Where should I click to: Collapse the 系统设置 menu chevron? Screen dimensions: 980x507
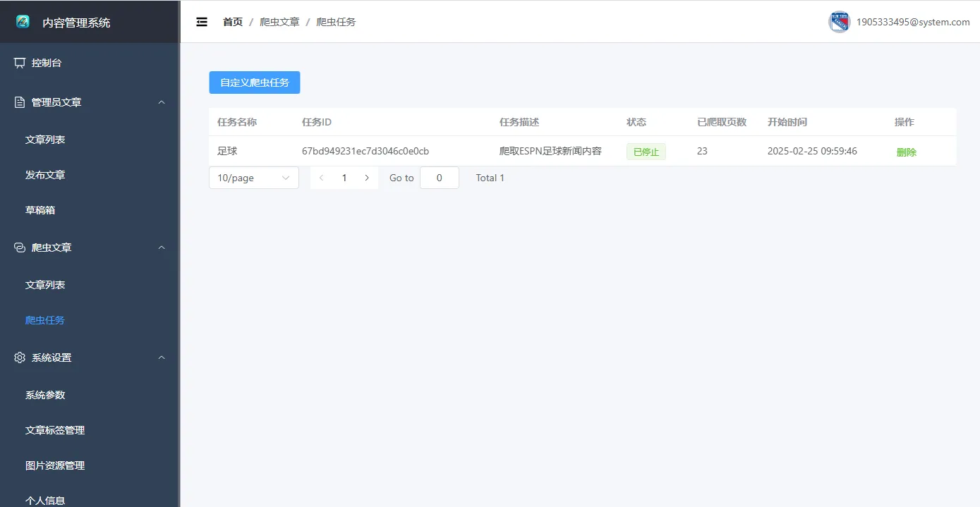[x=162, y=358]
